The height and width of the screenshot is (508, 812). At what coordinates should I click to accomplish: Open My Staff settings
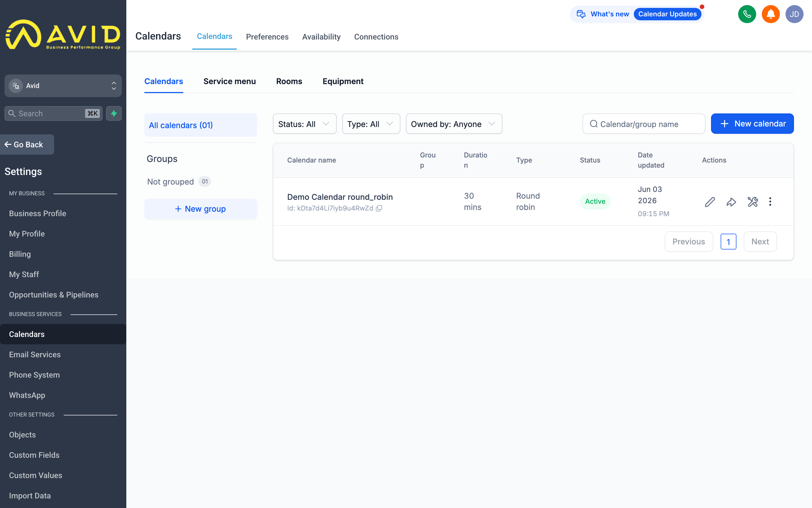pos(24,275)
